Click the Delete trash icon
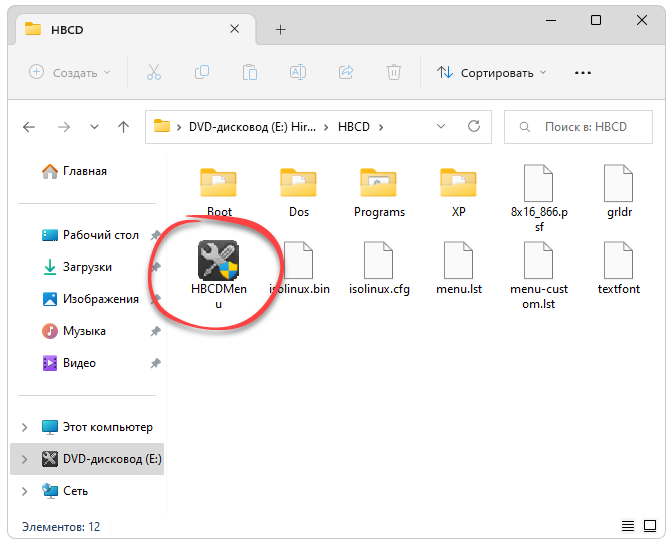Image resolution: width=670 pixels, height=544 pixels. click(x=394, y=73)
